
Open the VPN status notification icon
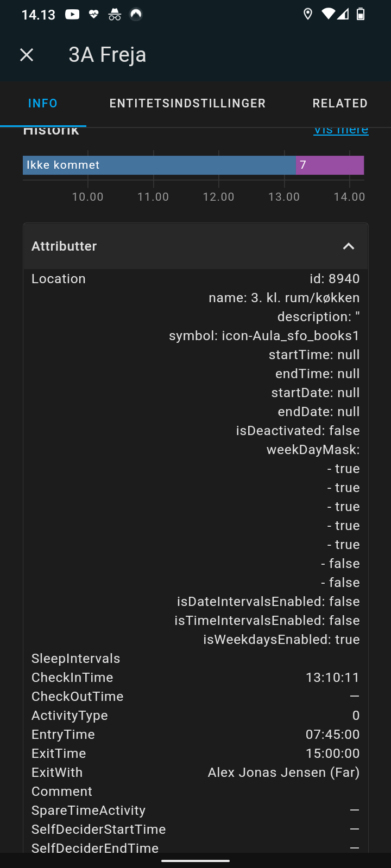coord(135,14)
